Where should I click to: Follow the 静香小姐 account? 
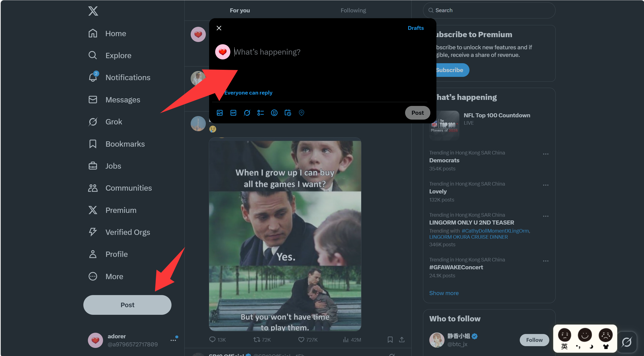(534, 340)
